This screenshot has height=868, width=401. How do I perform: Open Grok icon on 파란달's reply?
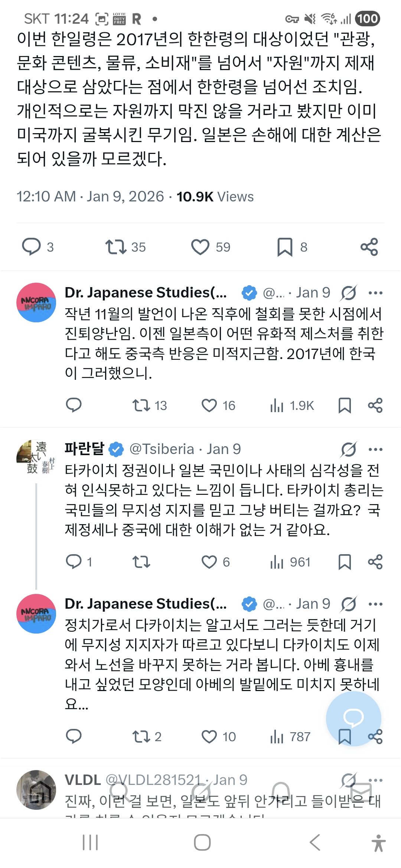[x=349, y=449]
